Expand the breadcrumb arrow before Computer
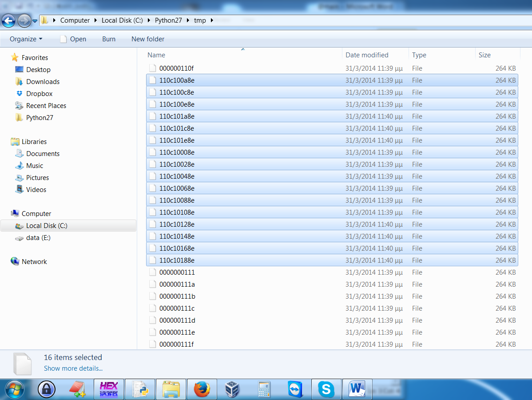Image resolution: width=532 pixels, height=400 pixels. [54, 20]
